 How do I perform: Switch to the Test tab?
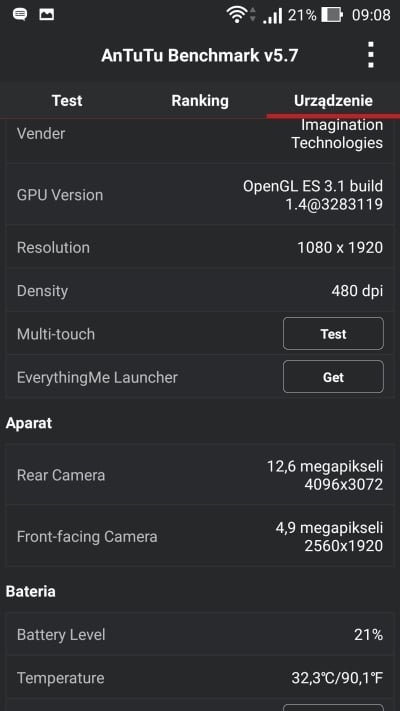pos(67,100)
